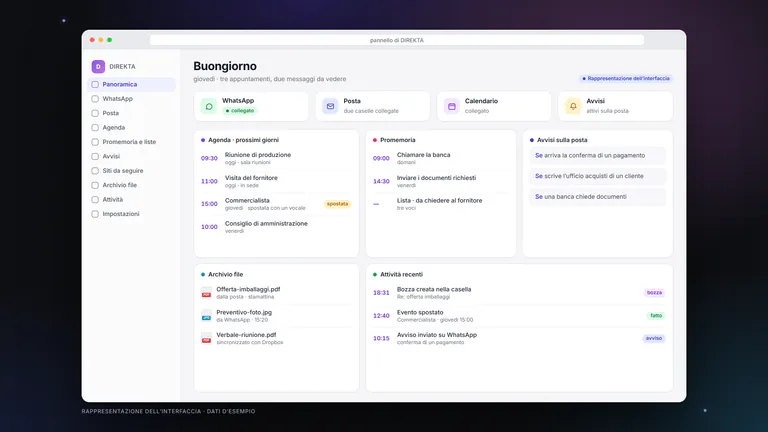Click the Avvisi sidebar square icon
The width and height of the screenshot is (768, 432).
[x=95, y=156]
